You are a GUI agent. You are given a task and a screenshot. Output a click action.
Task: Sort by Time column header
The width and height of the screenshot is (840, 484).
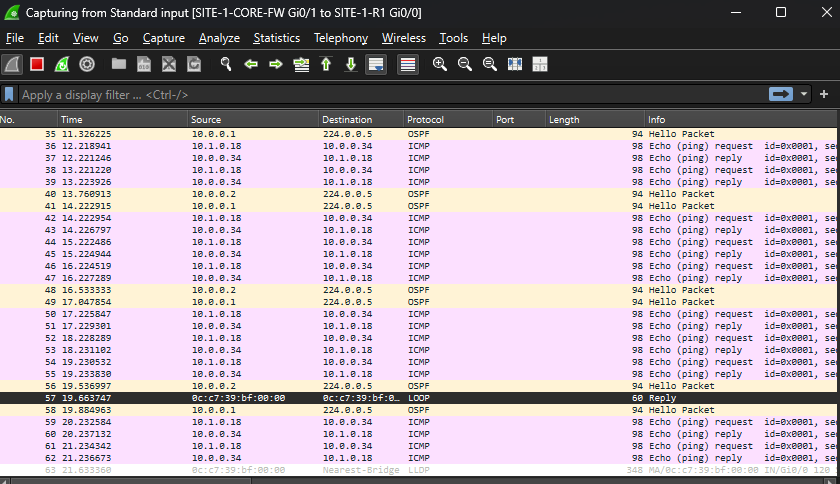click(122, 120)
